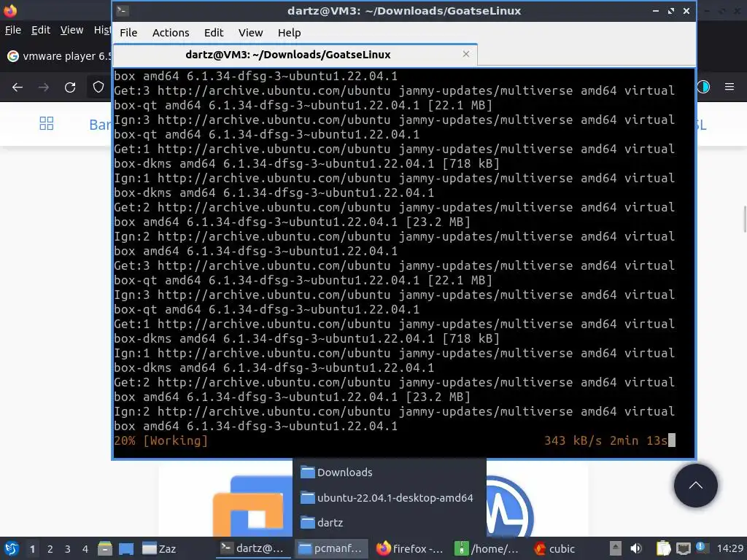Activate the firefox taskbar entry
747x560 pixels.
(410, 548)
